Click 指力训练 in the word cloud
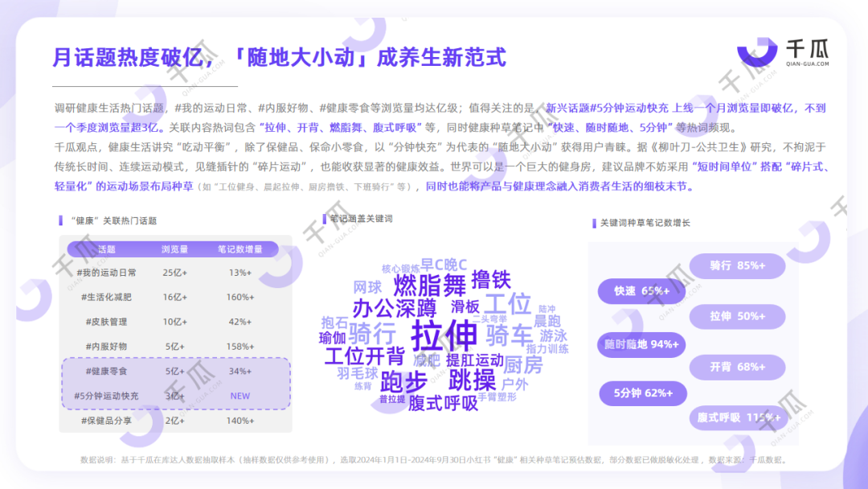 point(547,349)
